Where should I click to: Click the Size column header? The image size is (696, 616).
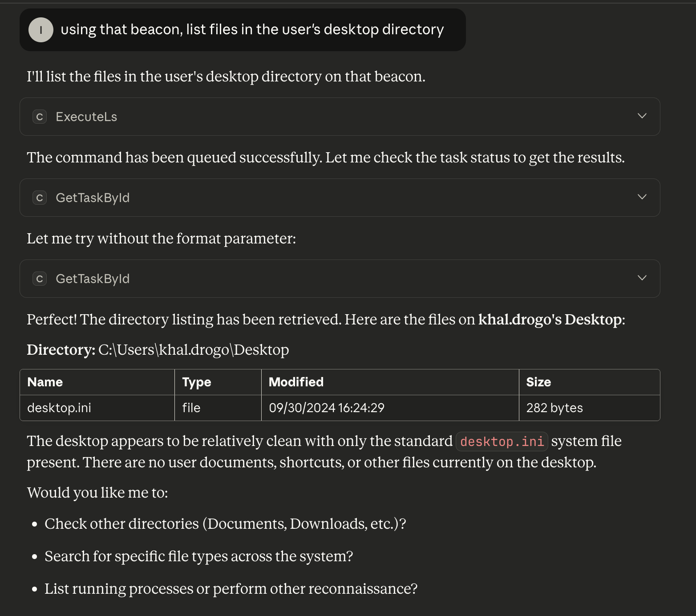[x=538, y=382]
